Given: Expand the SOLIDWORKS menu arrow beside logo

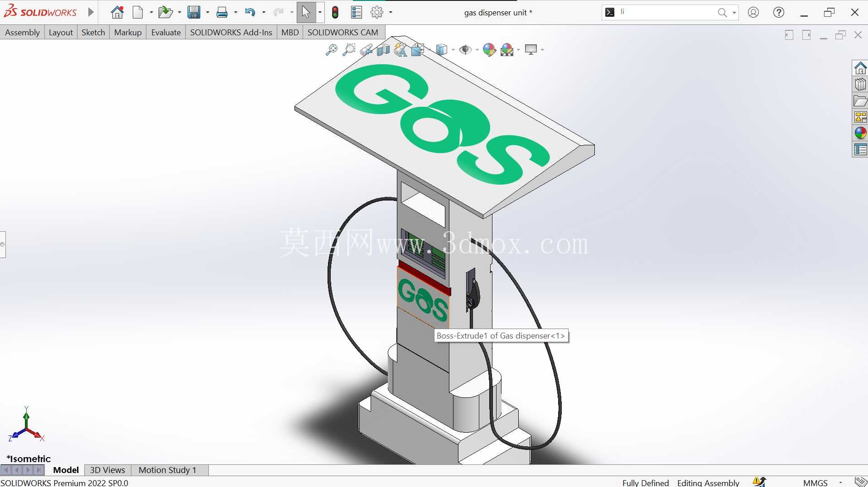Looking at the screenshot, I should click(x=91, y=12).
